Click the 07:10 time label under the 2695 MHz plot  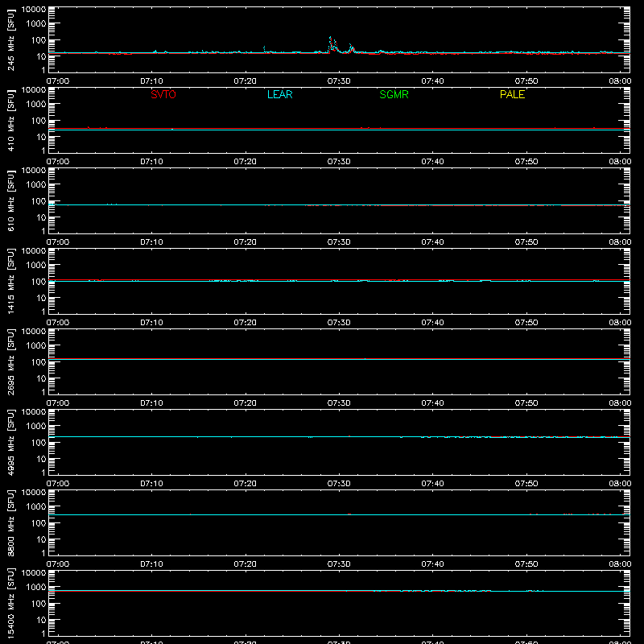[151, 403]
